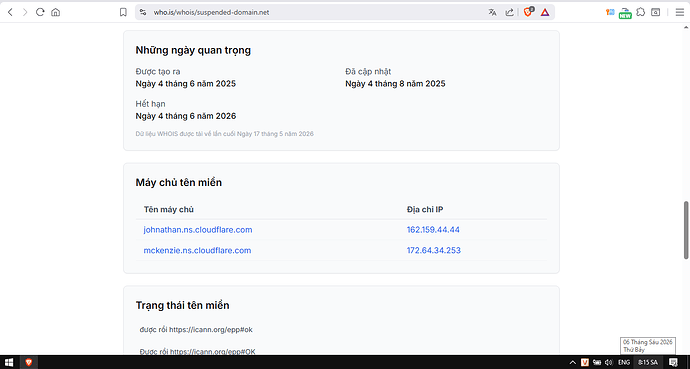This screenshot has height=369, width=690.
Task: Click the 'Dữ liệu WHOIS được tải về lần cuối' note
Action: click(x=224, y=134)
